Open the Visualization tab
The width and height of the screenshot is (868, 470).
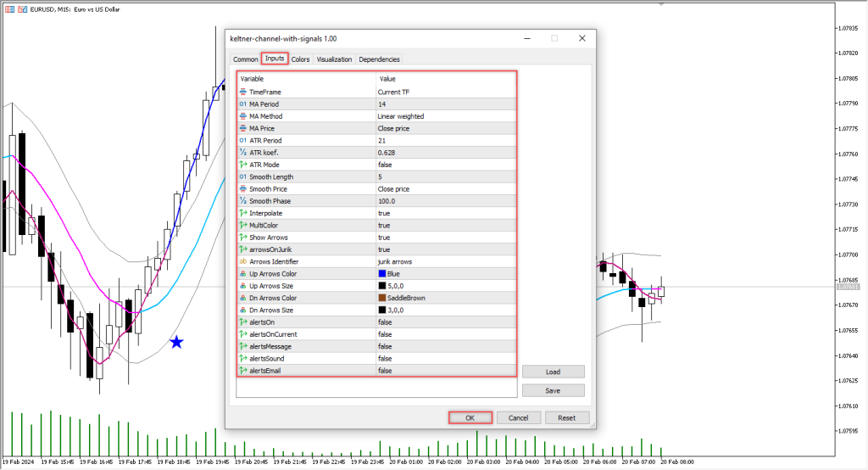pyautogui.click(x=334, y=59)
